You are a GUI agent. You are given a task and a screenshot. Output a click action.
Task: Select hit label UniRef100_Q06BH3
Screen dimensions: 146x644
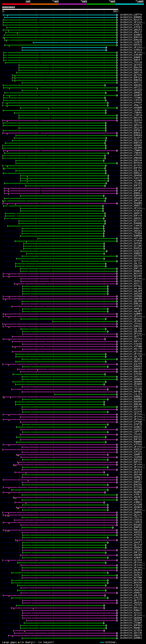[131, 35]
